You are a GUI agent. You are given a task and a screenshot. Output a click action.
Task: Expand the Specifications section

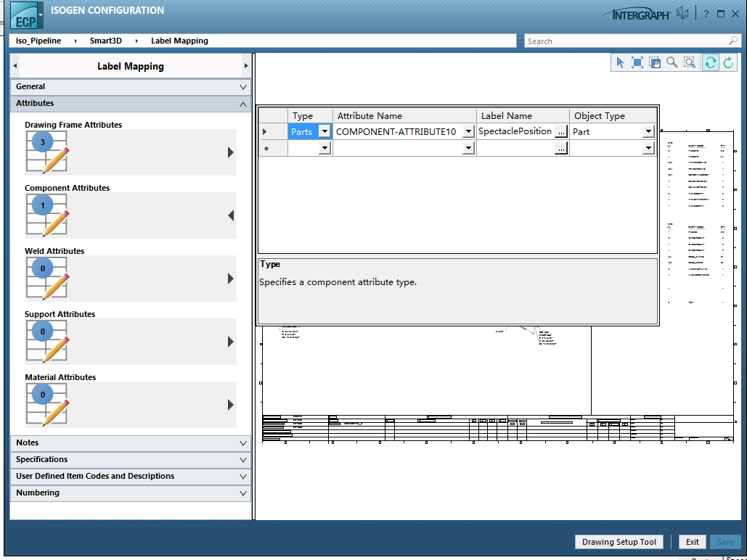[130, 459]
